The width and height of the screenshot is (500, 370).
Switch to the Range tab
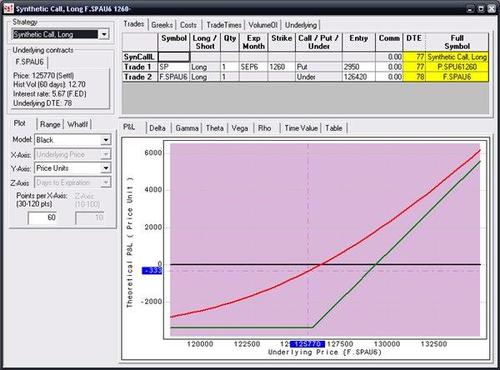click(50, 124)
